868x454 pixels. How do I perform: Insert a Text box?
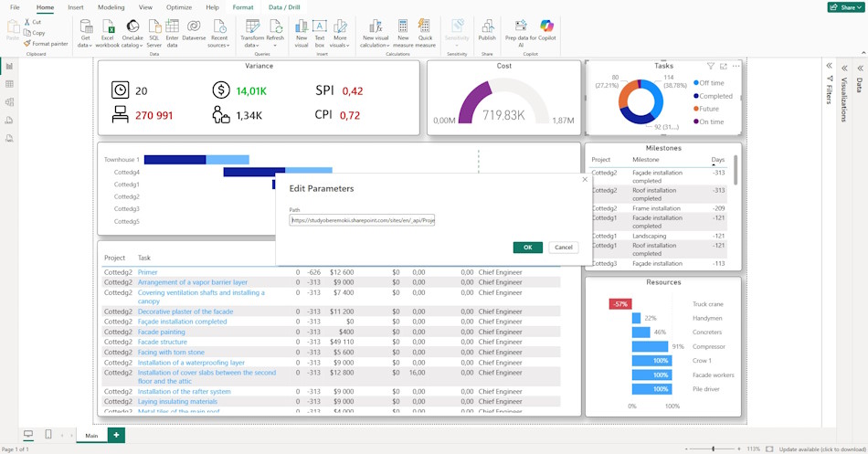(320, 33)
